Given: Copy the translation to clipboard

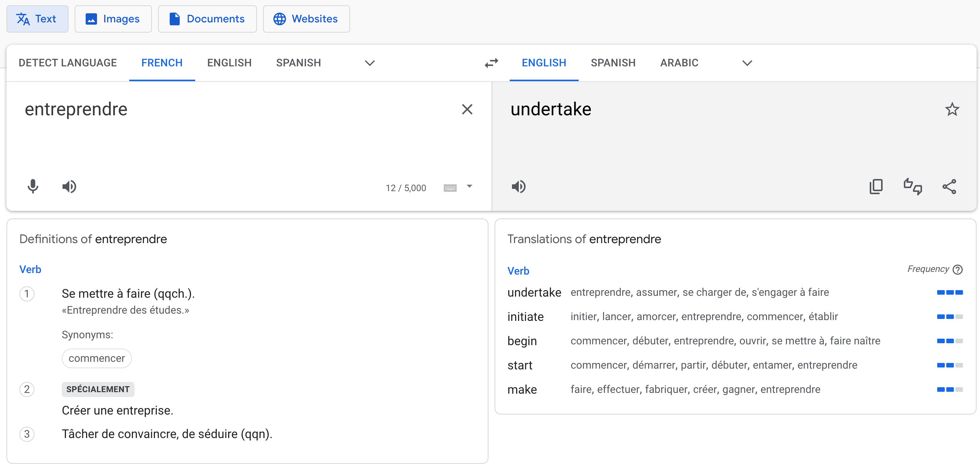Looking at the screenshot, I should tap(876, 187).
